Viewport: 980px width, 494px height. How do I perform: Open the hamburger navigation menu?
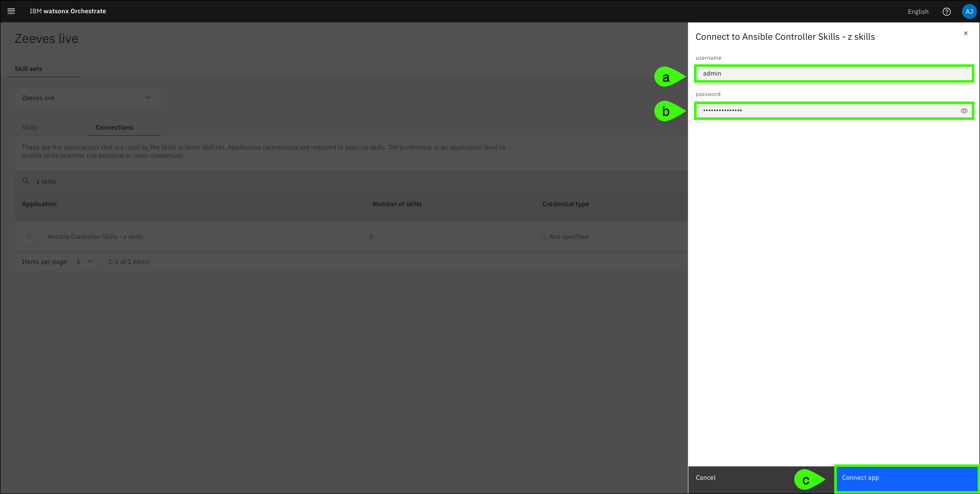click(11, 11)
